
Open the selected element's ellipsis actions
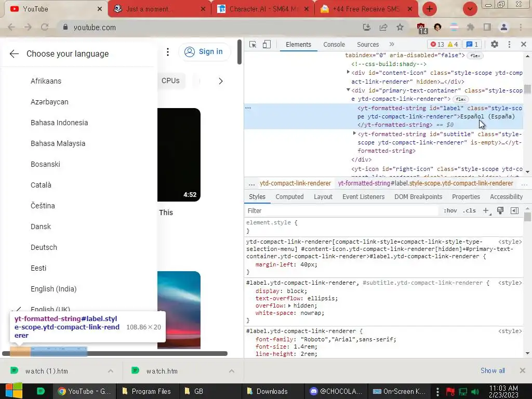(248, 108)
